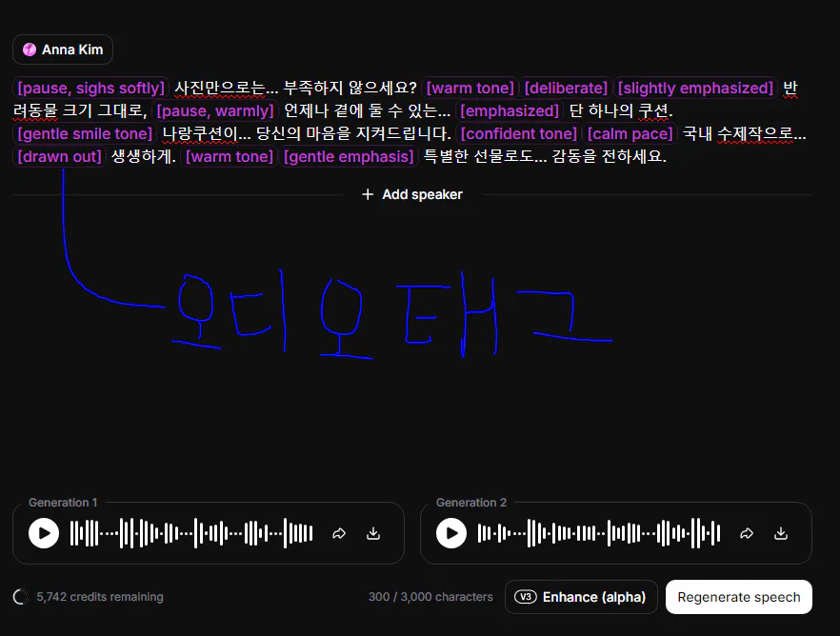840x636 pixels.
Task: Seek within Generation 2 waveform
Action: (599, 533)
